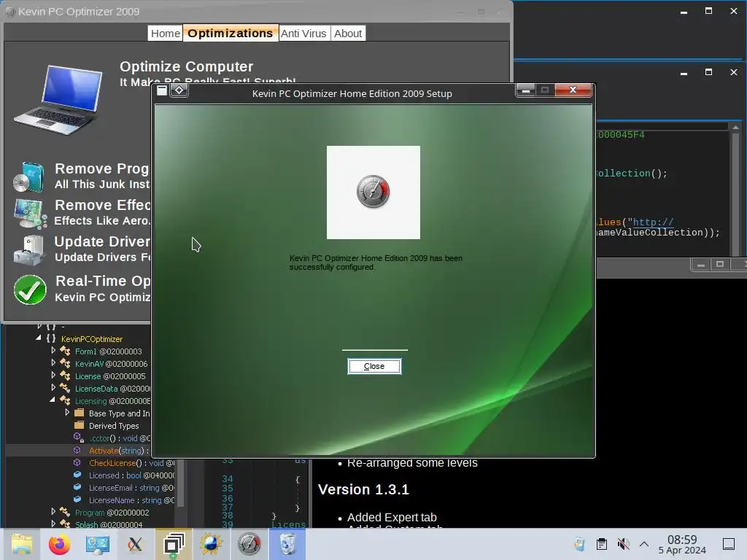The height and width of the screenshot is (560, 747).
Task: Click the field icon beside LicenseEmail
Action: pos(77,487)
